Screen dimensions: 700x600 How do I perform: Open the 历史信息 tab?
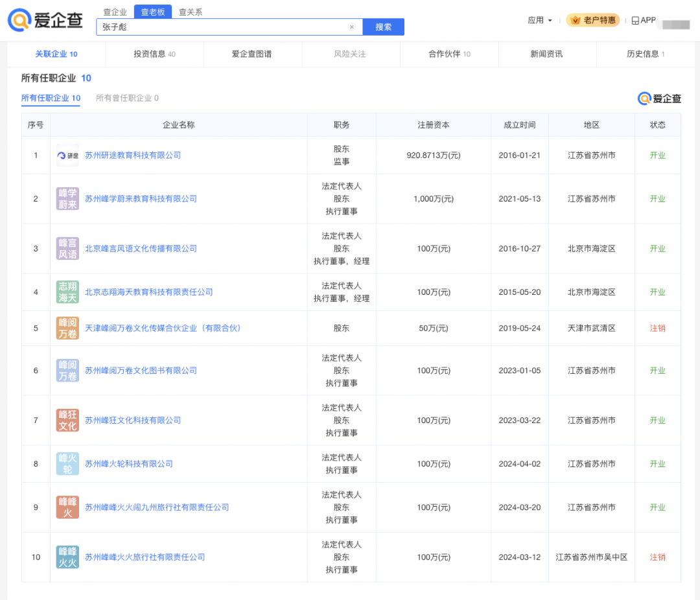(x=645, y=54)
